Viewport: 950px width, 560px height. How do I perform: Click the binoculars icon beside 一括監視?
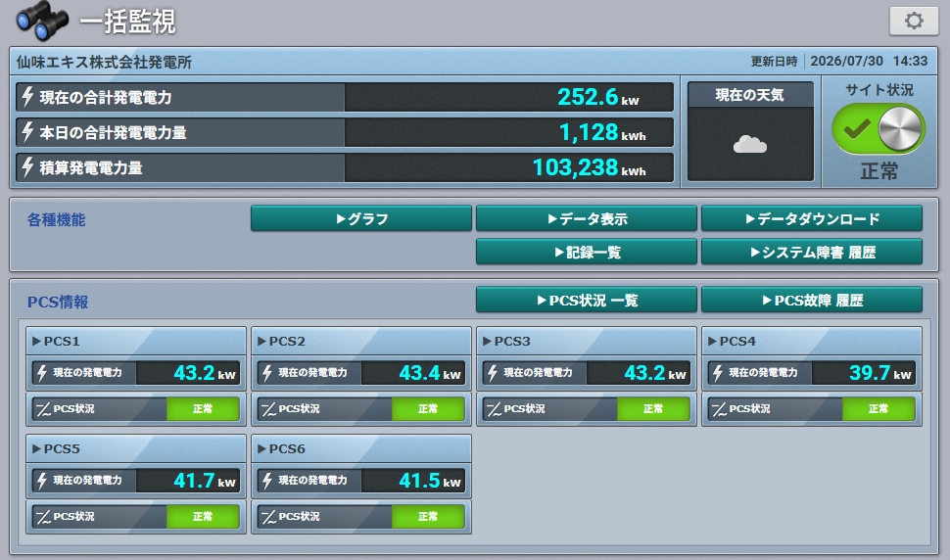(x=42, y=22)
